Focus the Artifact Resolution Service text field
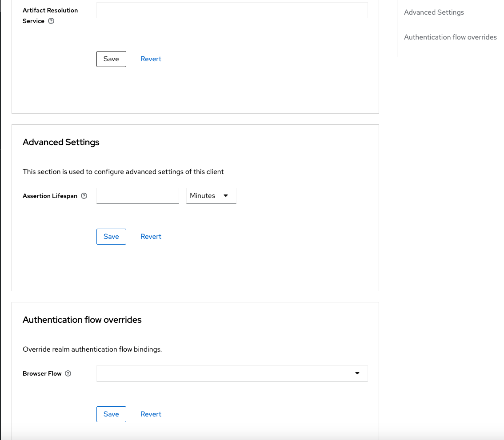 point(232,10)
